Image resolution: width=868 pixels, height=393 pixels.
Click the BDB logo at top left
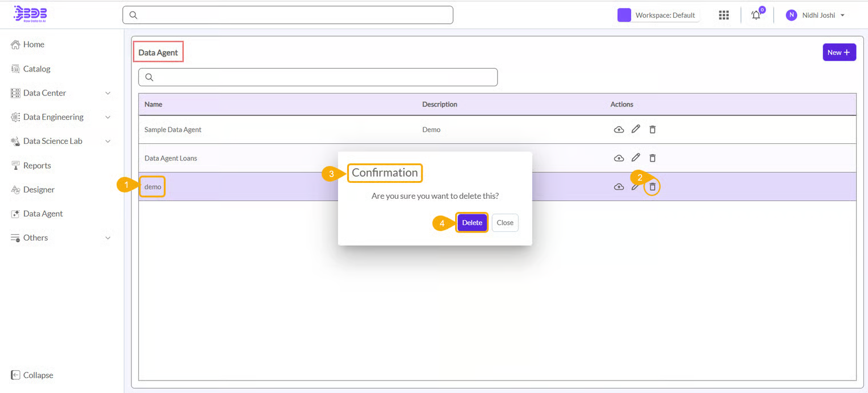(x=30, y=14)
